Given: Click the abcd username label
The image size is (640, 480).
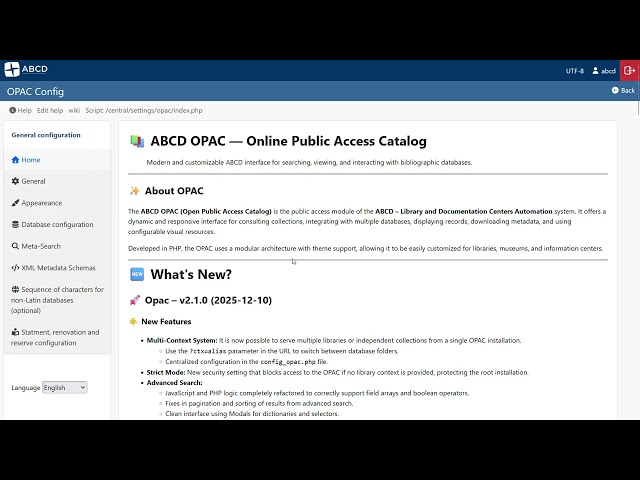Looking at the screenshot, I should point(608,71).
